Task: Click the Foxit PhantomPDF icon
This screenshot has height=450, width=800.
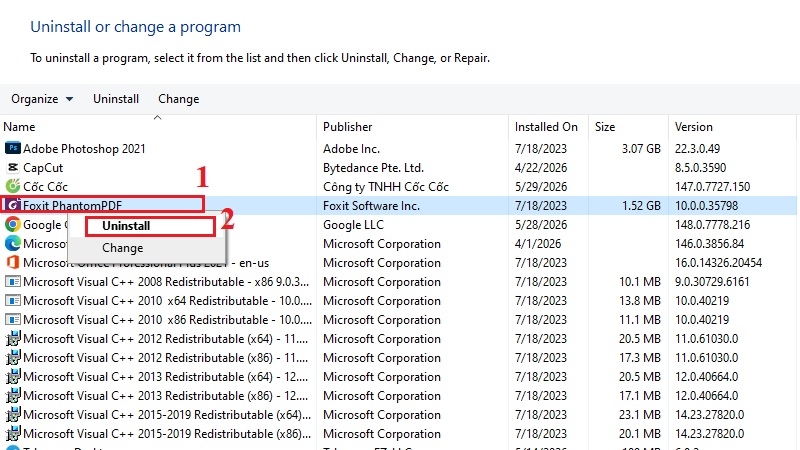Action: coord(13,205)
